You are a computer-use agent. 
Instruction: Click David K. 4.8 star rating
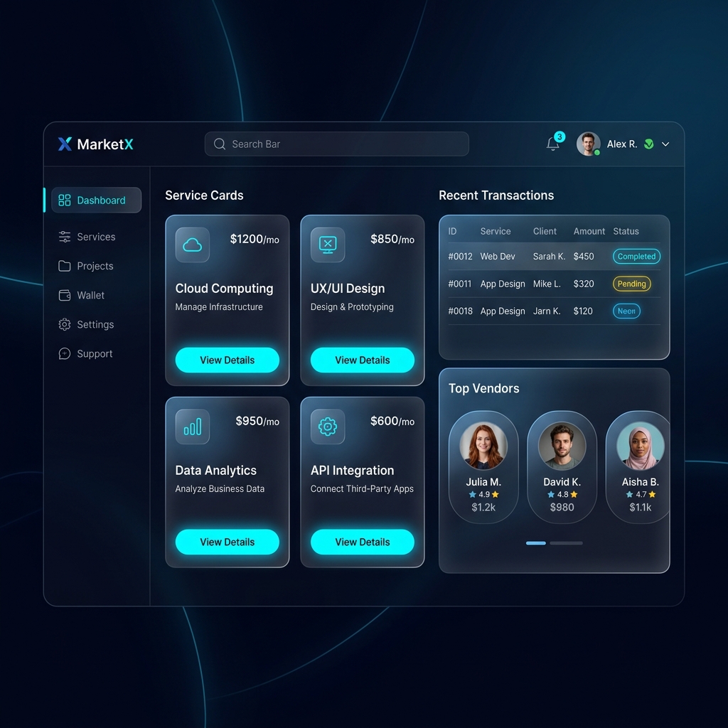562,495
